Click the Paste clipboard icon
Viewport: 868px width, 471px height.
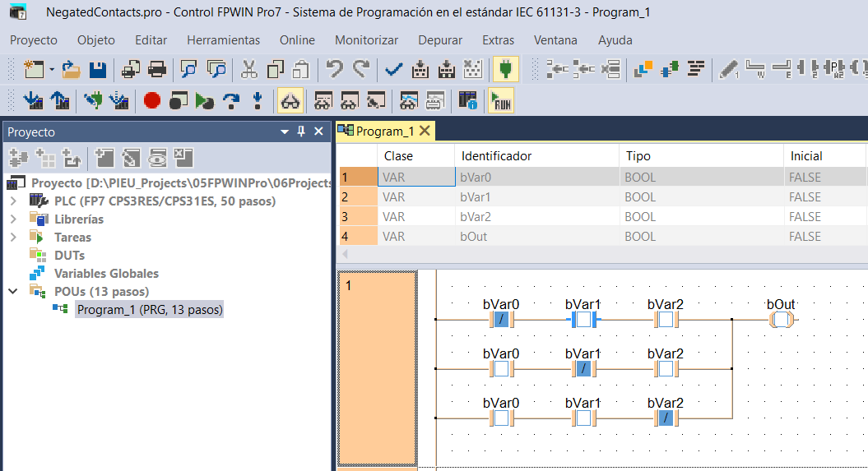click(300, 70)
